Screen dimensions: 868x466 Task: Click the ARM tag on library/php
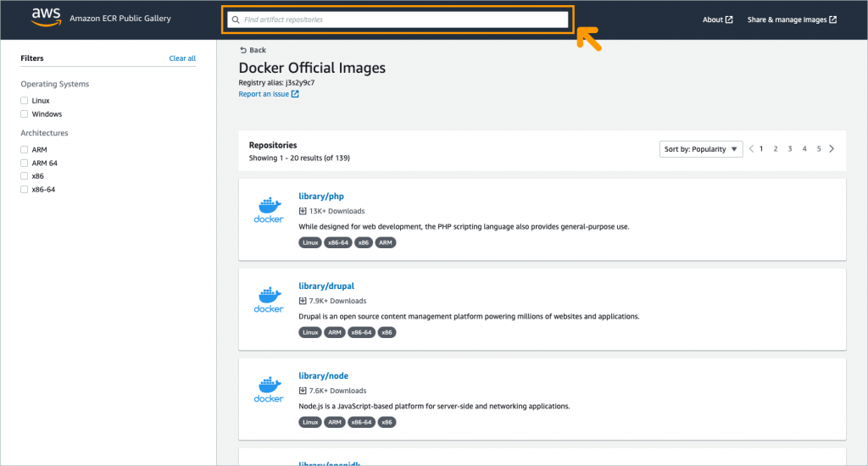point(386,242)
